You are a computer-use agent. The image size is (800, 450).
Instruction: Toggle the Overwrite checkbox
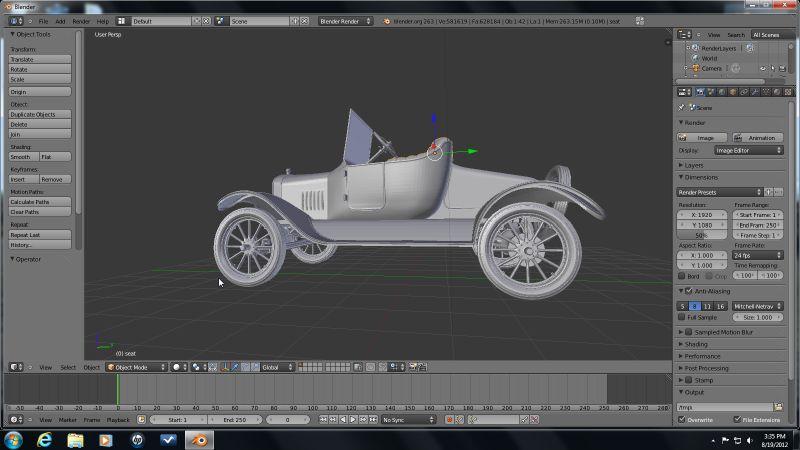(682, 419)
